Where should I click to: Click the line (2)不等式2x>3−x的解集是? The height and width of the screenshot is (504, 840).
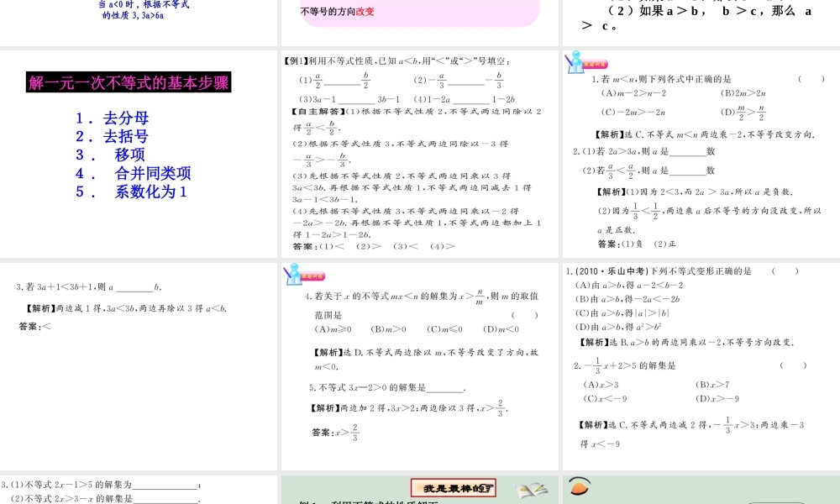click(x=106, y=499)
